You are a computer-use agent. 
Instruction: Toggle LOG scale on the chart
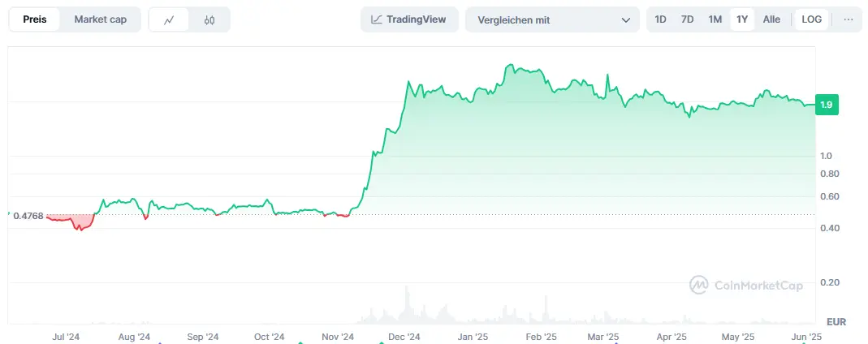[811, 19]
